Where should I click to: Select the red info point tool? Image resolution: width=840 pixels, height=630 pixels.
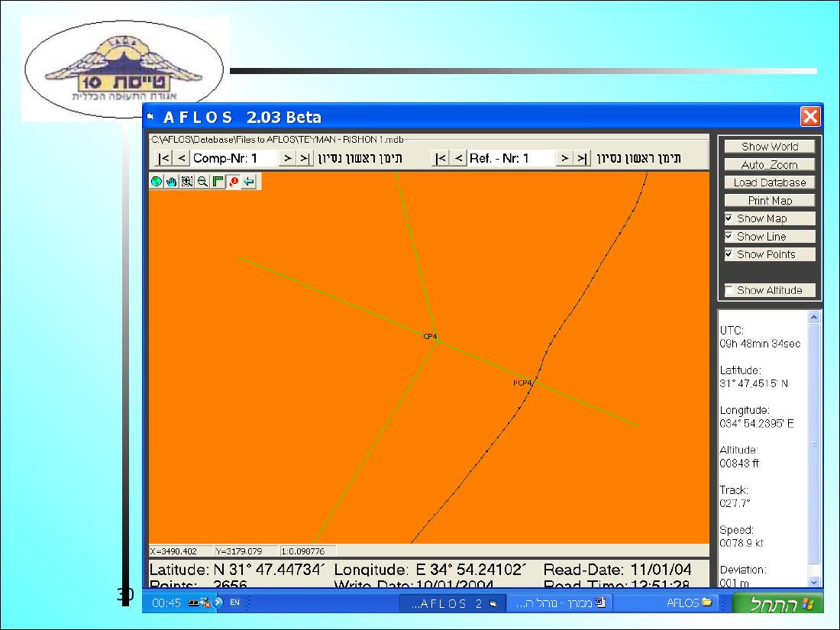[x=234, y=182]
